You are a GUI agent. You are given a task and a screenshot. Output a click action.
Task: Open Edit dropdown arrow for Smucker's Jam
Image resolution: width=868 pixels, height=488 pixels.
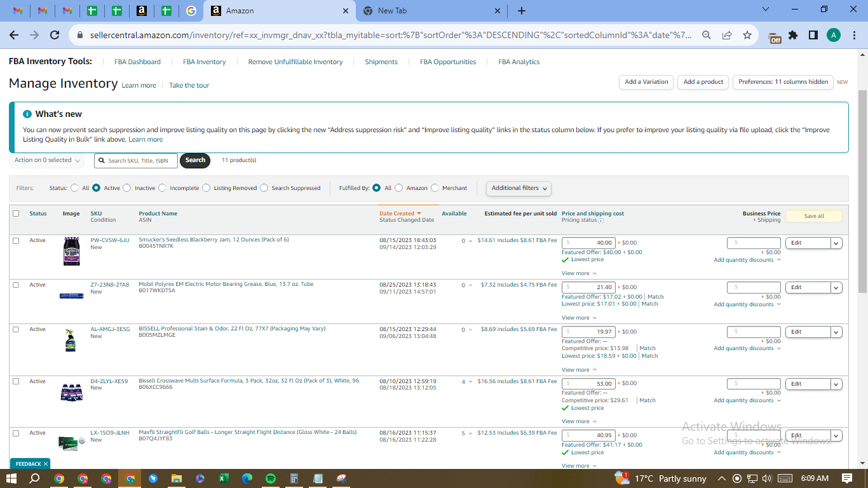(x=836, y=243)
